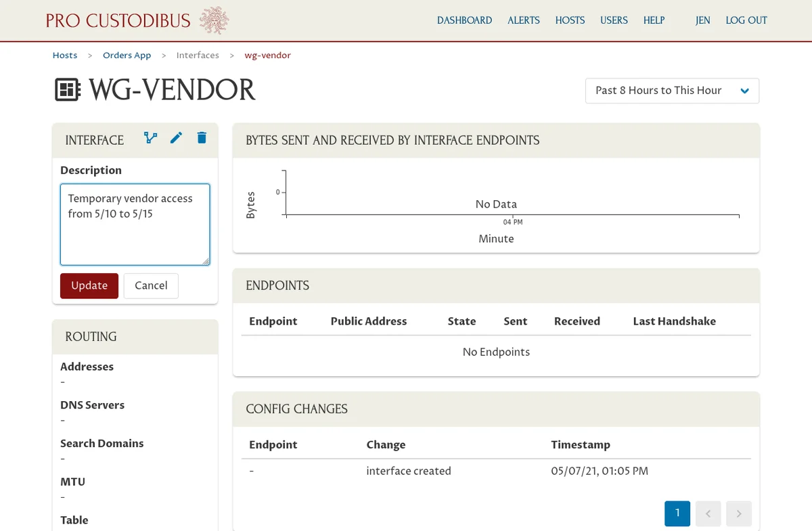Click the dropdown chevron arrow for time range
The width and height of the screenshot is (812, 531).
coord(745,91)
